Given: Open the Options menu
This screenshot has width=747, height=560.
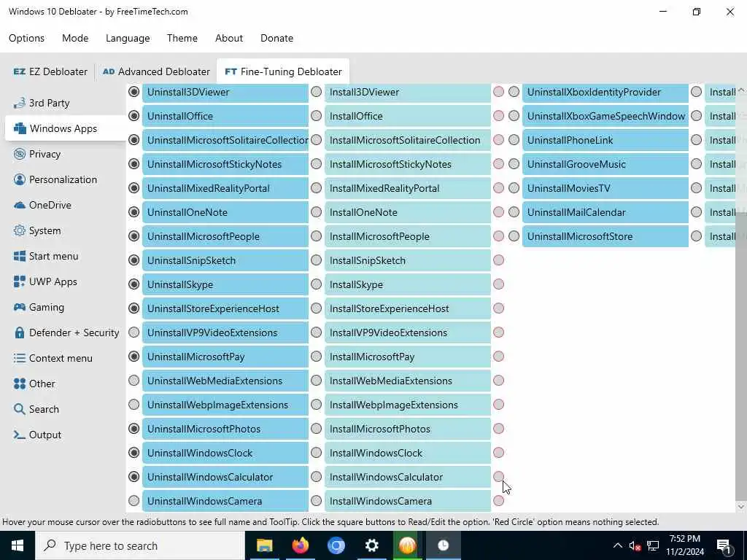Looking at the screenshot, I should 27,38.
